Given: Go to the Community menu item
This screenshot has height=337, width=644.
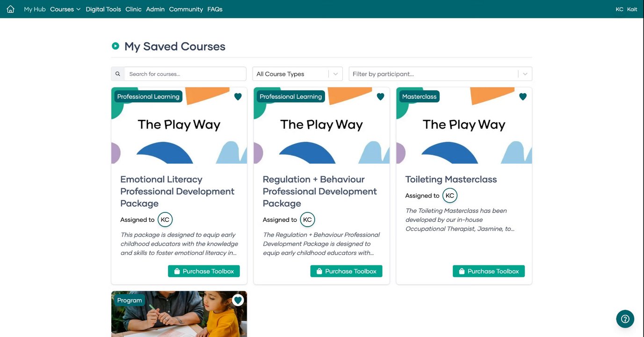Looking at the screenshot, I should coord(186,9).
